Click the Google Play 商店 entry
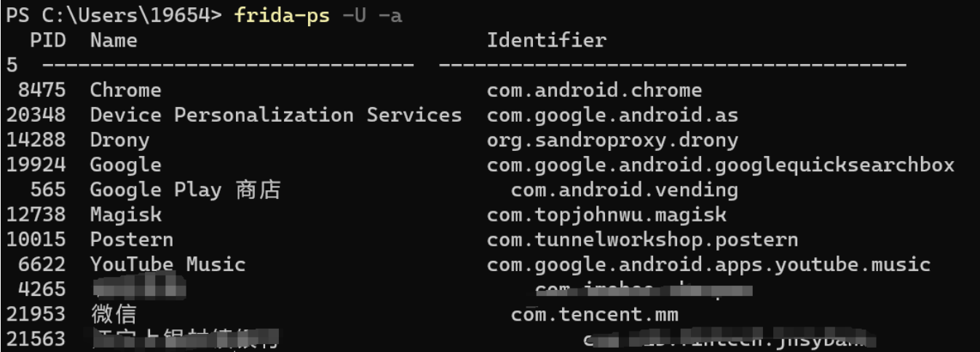The image size is (980, 352). point(185,190)
